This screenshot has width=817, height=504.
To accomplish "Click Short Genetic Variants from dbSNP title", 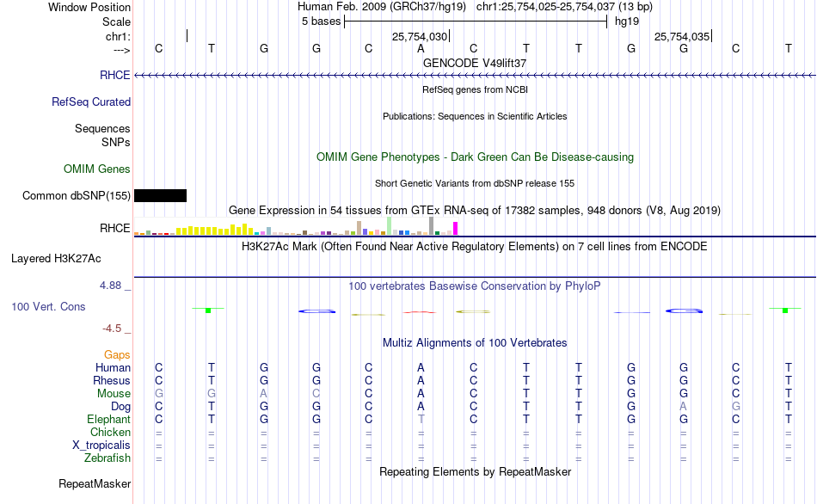I will tap(475, 183).
